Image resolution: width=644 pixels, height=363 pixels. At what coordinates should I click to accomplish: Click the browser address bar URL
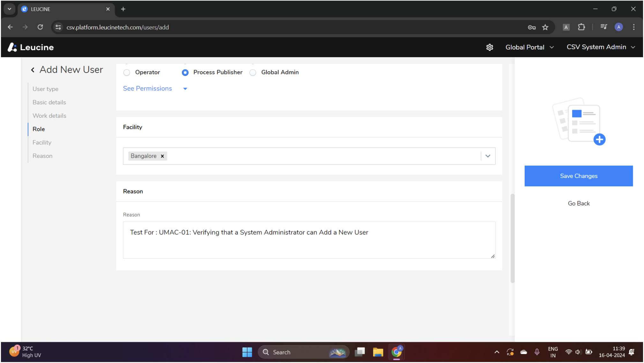tap(117, 27)
